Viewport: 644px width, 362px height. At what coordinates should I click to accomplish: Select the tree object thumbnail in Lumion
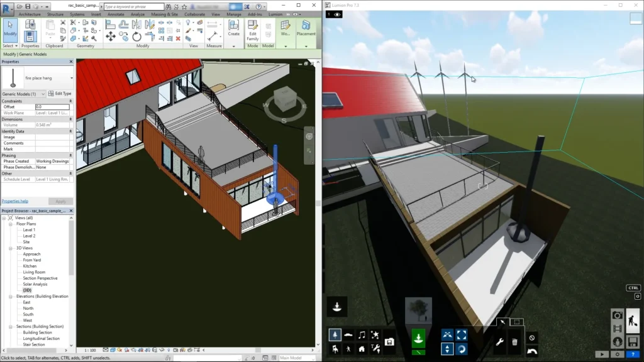[418, 311]
